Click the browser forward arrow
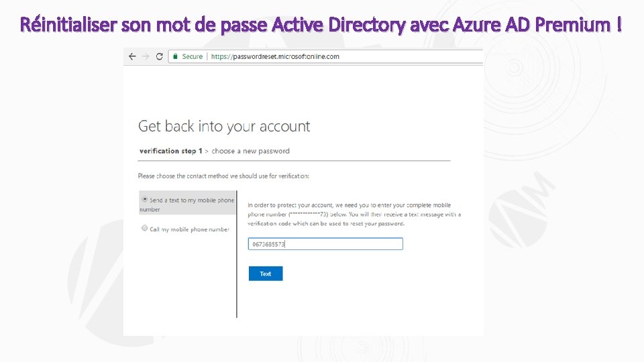Screen dimensions: 644x362 (146, 57)
